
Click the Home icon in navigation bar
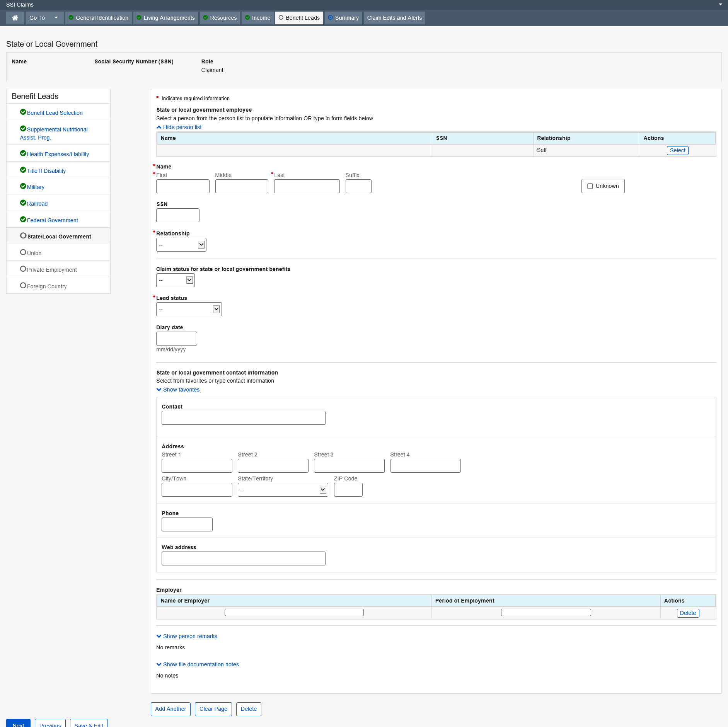(15, 18)
